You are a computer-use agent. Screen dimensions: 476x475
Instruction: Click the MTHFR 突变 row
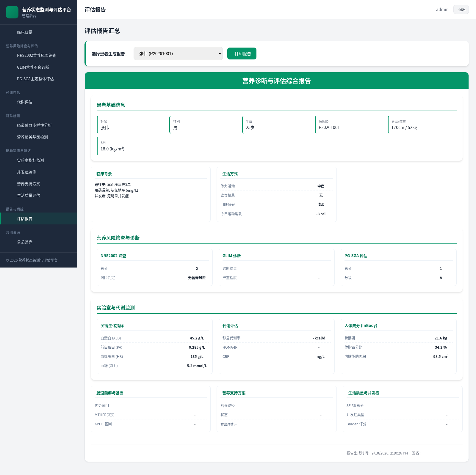151,415
